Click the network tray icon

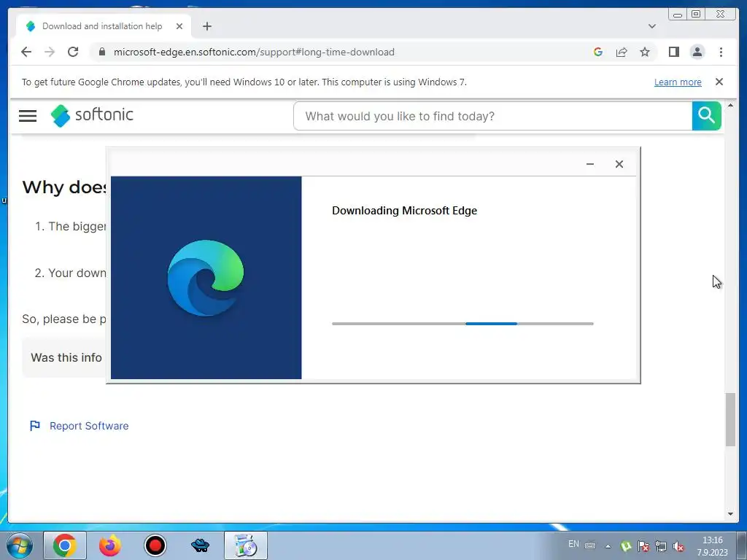coord(661,546)
